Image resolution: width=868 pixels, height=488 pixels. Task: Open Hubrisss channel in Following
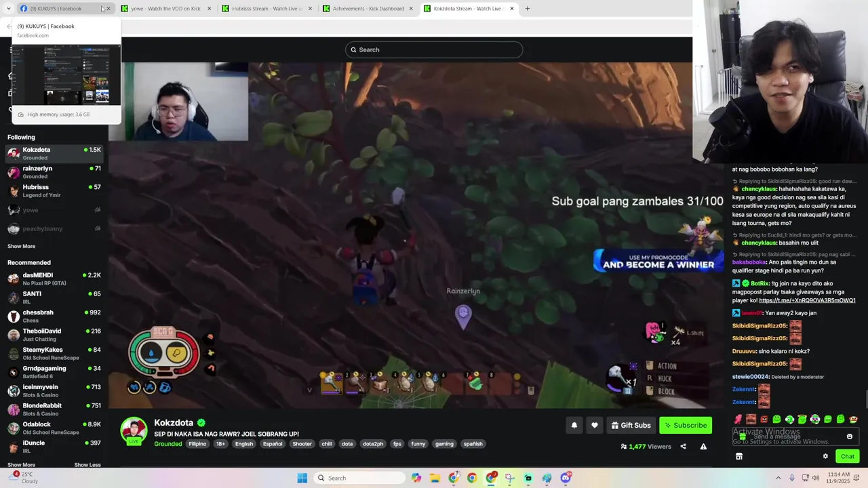(54, 191)
